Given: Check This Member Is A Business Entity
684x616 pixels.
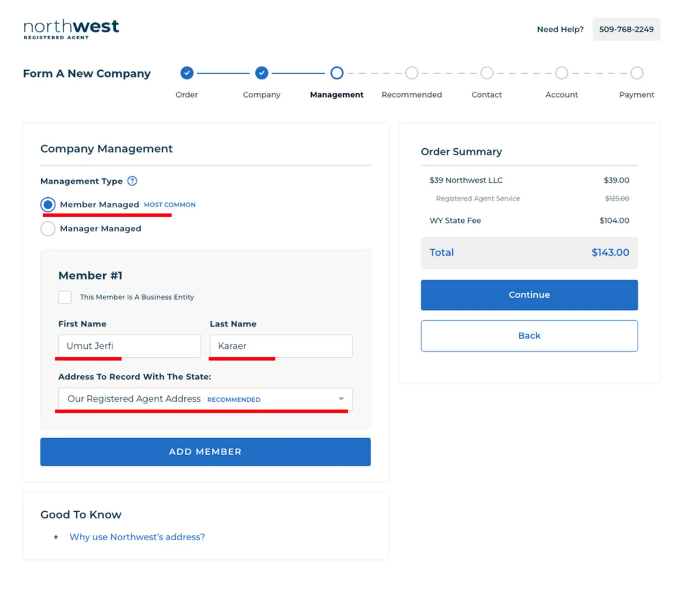Looking at the screenshot, I should (65, 297).
